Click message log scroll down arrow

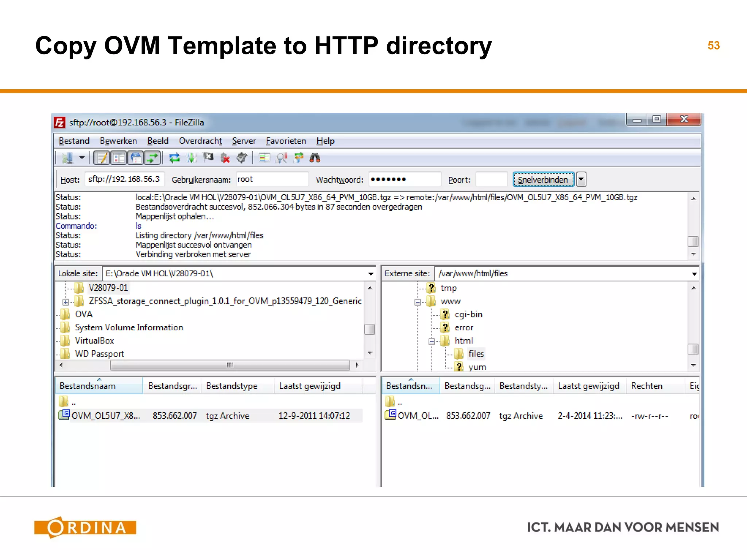(693, 254)
